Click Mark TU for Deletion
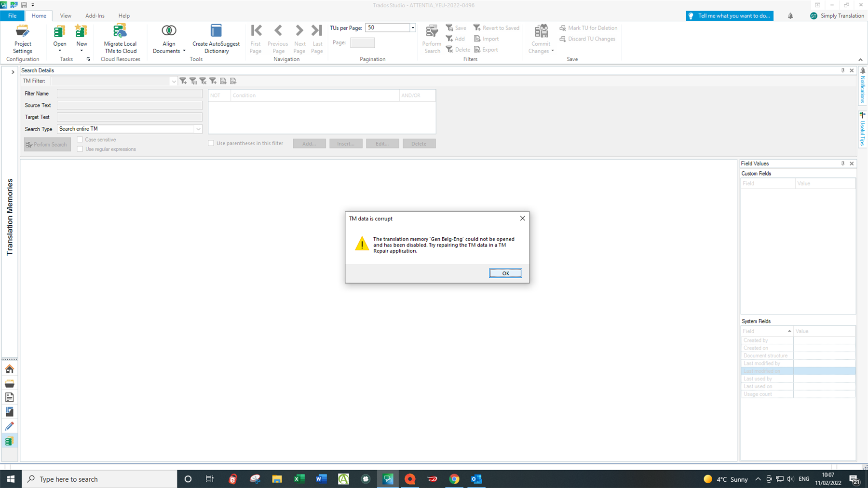 coord(588,28)
